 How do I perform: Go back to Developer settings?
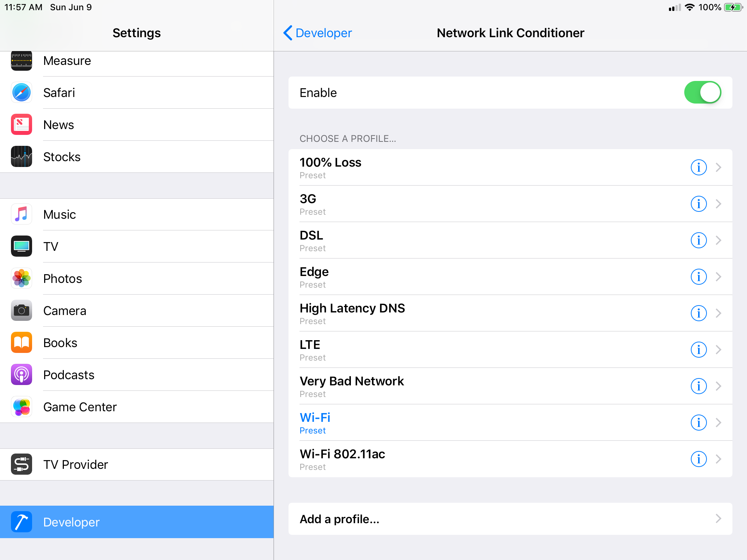point(317,33)
